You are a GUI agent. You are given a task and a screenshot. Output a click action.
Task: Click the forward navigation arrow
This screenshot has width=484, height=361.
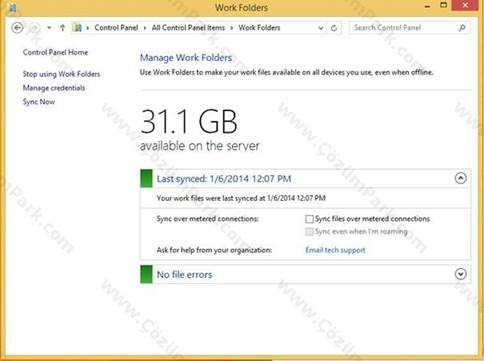pos(35,28)
